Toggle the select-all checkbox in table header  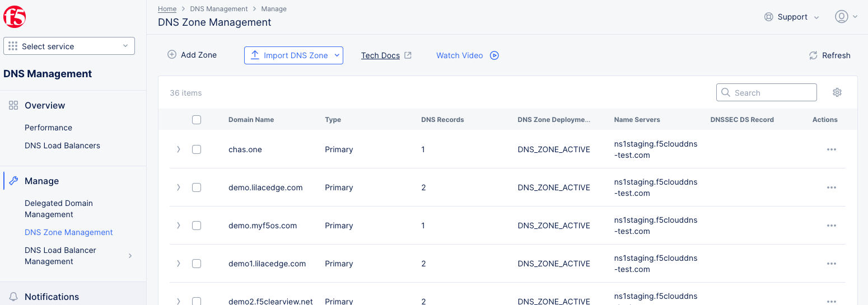(x=197, y=120)
